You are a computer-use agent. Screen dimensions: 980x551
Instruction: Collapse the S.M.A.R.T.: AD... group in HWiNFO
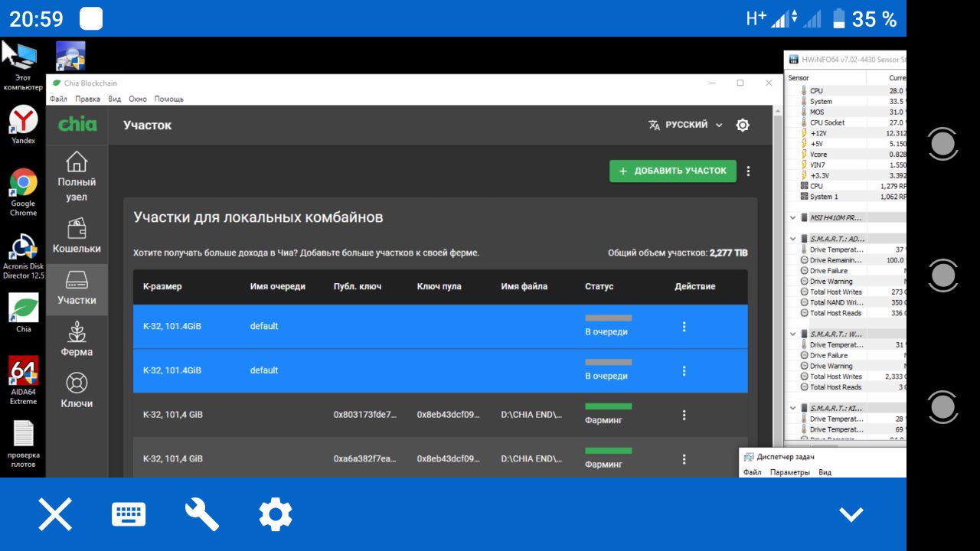(792, 239)
